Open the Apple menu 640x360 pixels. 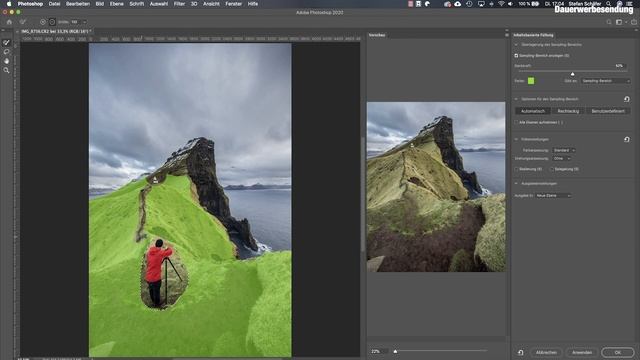(9, 4)
